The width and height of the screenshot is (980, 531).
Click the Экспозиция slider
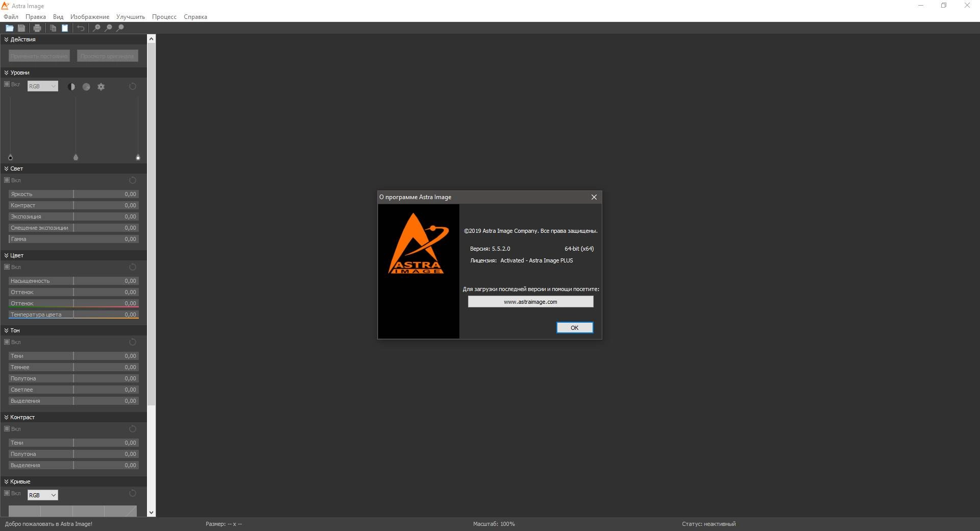point(73,216)
